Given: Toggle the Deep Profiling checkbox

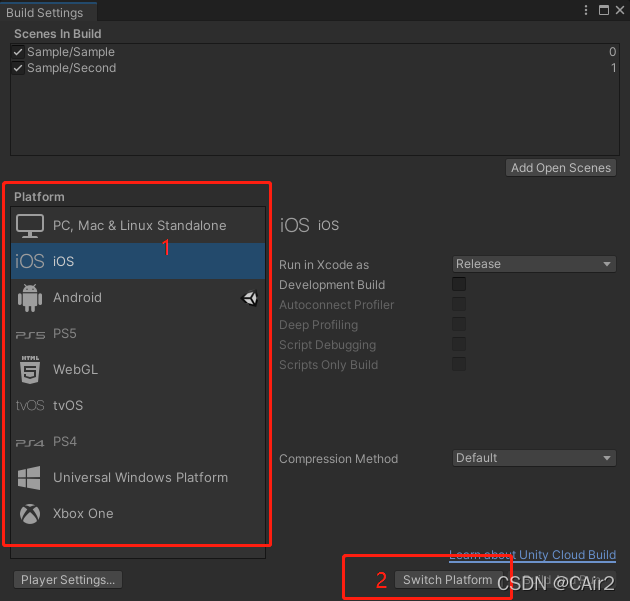Looking at the screenshot, I should 459,324.
